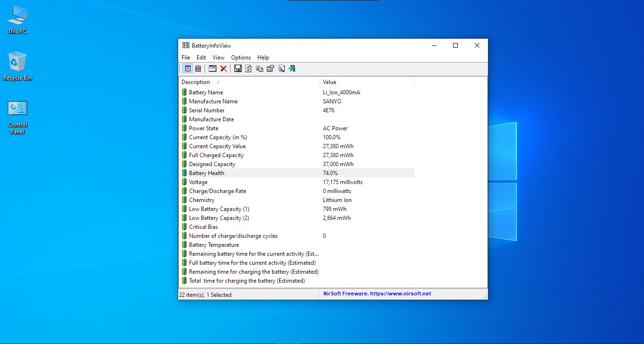Open Find with the magnifier icon

click(x=281, y=68)
